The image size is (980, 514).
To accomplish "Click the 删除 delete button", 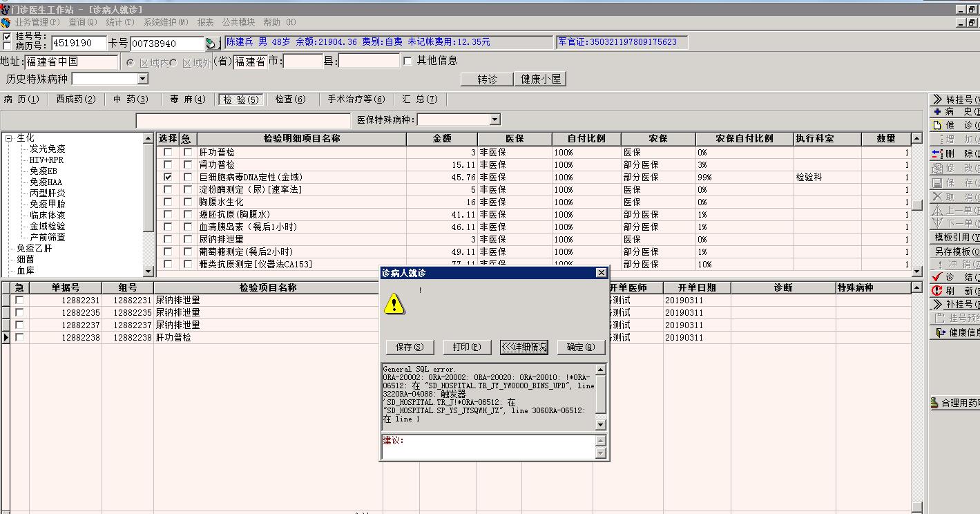I will click(955, 153).
